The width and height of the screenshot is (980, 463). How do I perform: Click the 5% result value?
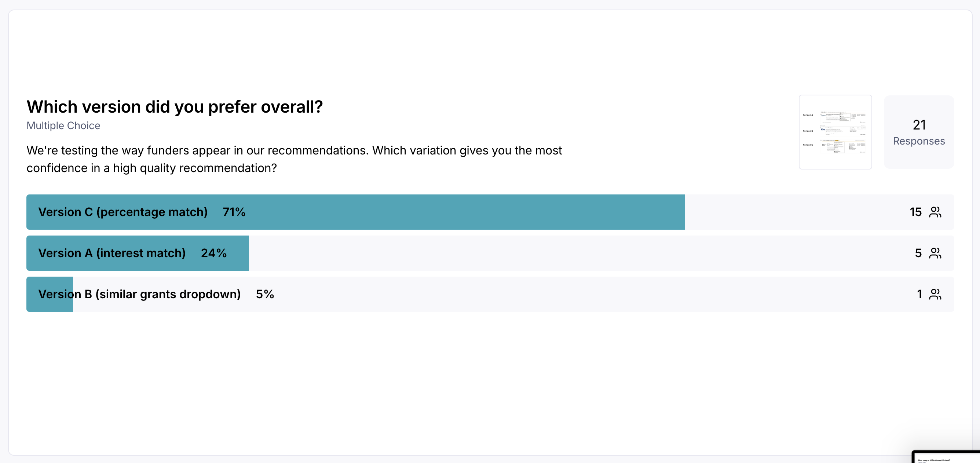(x=265, y=294)
